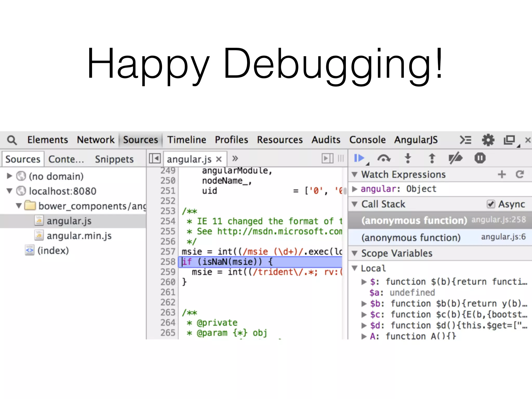Expand the (no domain) tree node

tap(9, 176)
